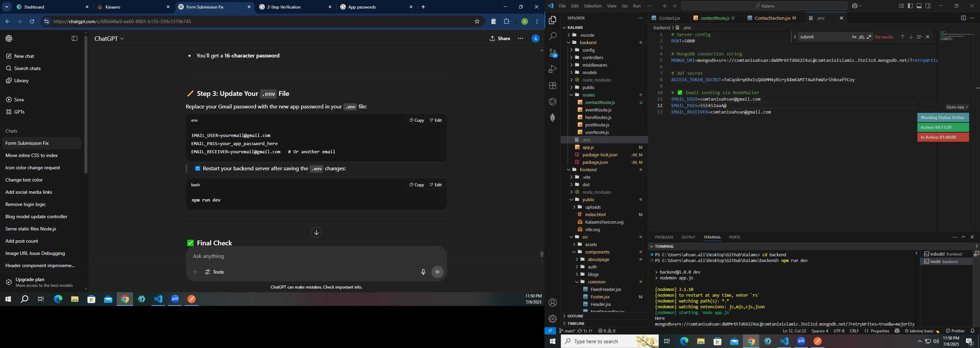Click the ChatGPT logo icon

click(9, 39)
